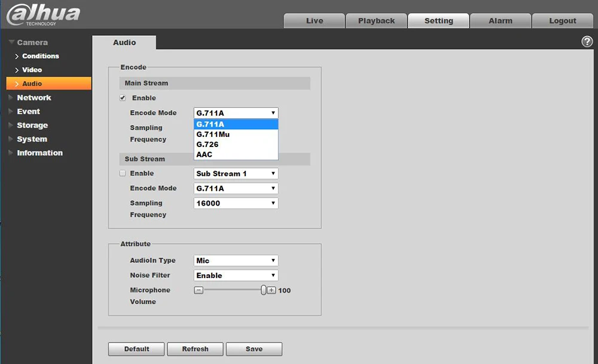Open Video in the sidebar

pyautogui.click(x=32, y=70)
